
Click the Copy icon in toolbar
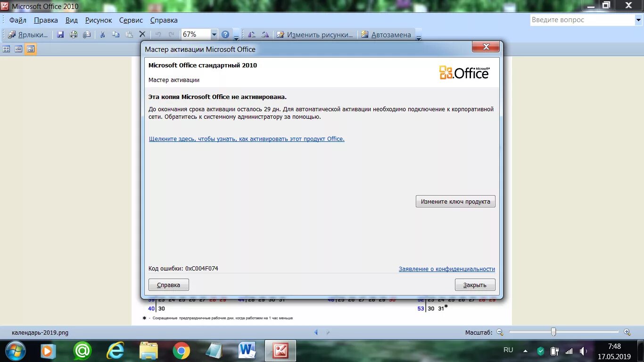point(116,34)
